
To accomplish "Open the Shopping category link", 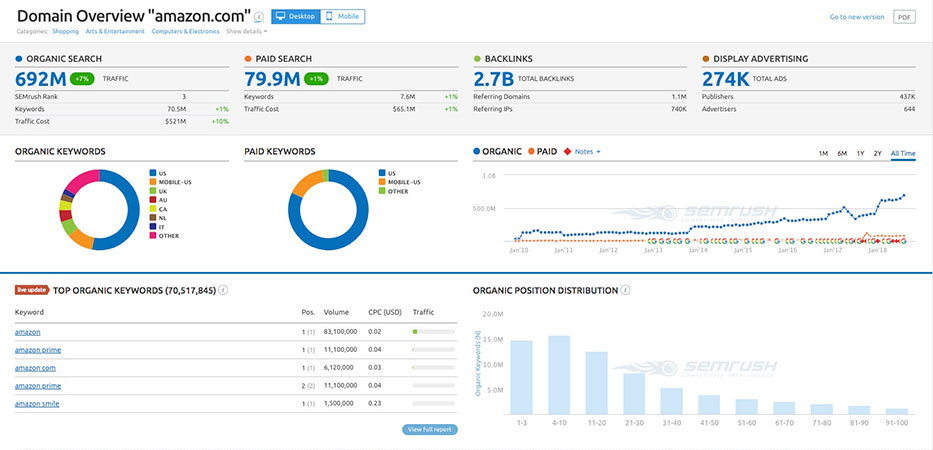I will (65, 32).
